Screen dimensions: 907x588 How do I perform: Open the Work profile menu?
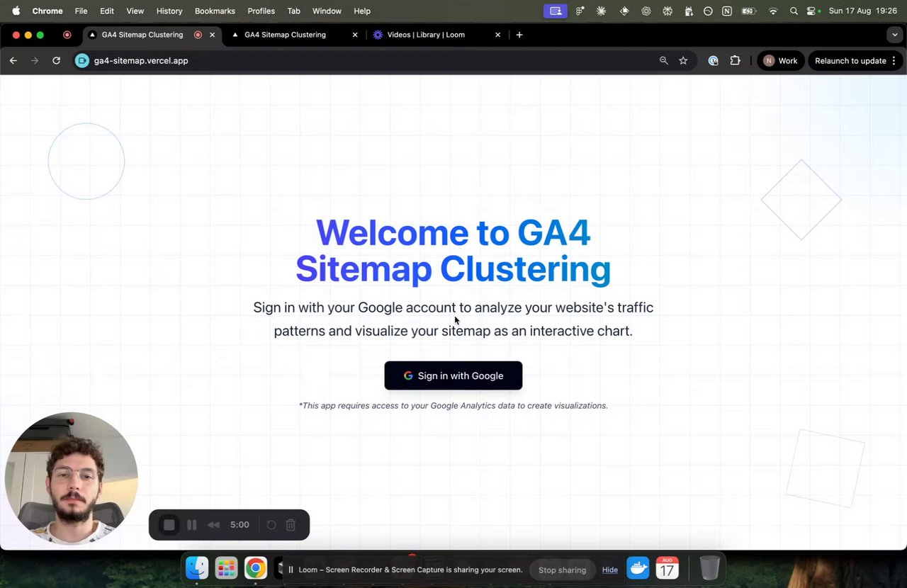[x=781, y=61]
